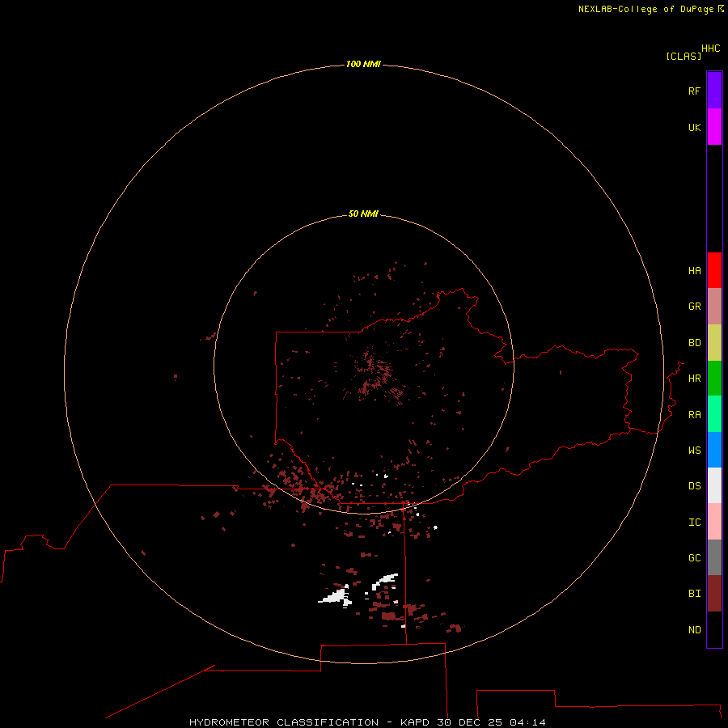Click the 50 NMI range ring label

click(x=363, y=214)
